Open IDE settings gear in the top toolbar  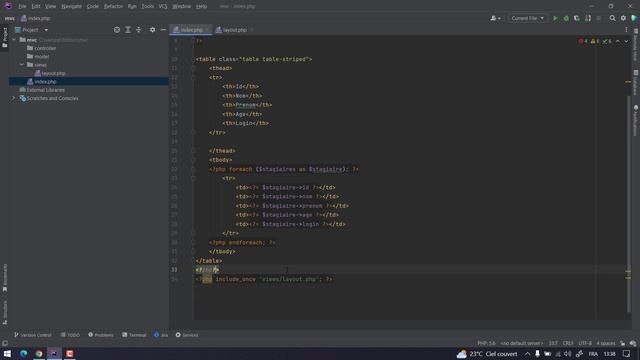pyautogui.click(x=623, y=18)
